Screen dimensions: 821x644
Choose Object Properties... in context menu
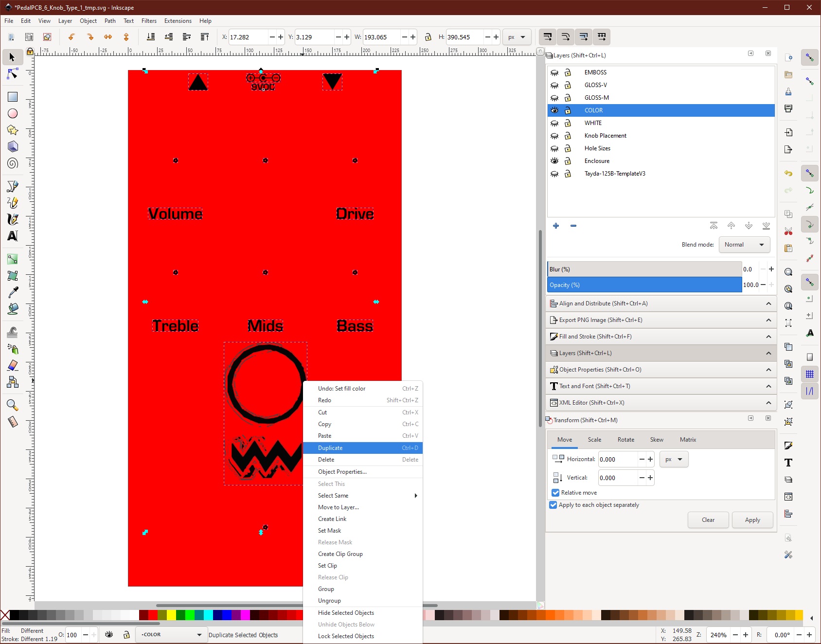click(363, 472)
